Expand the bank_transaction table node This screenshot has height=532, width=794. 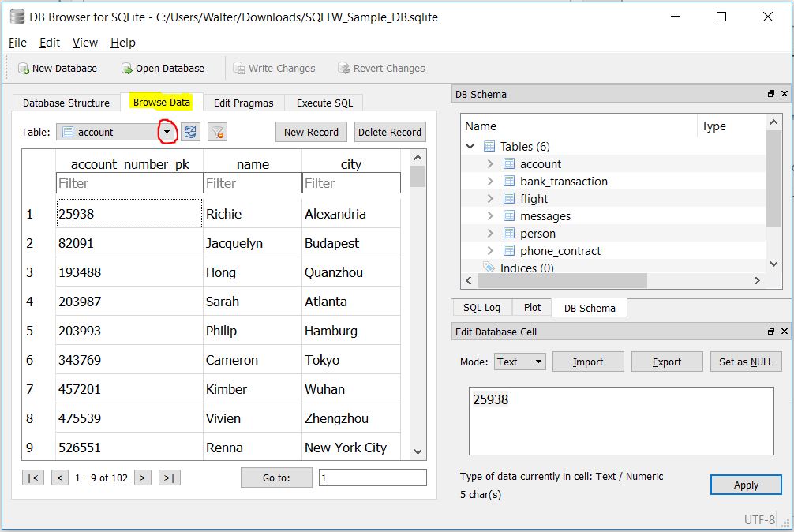coord(489,181)
